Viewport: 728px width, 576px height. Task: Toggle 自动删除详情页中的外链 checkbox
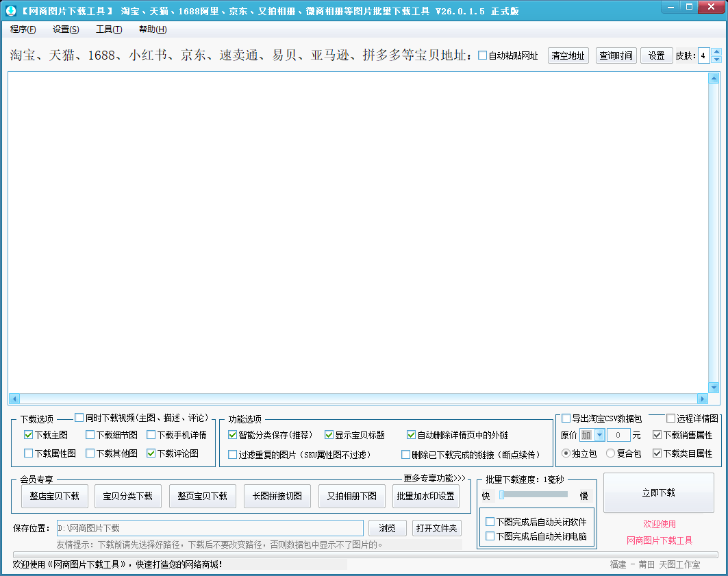tap(411, 435)
